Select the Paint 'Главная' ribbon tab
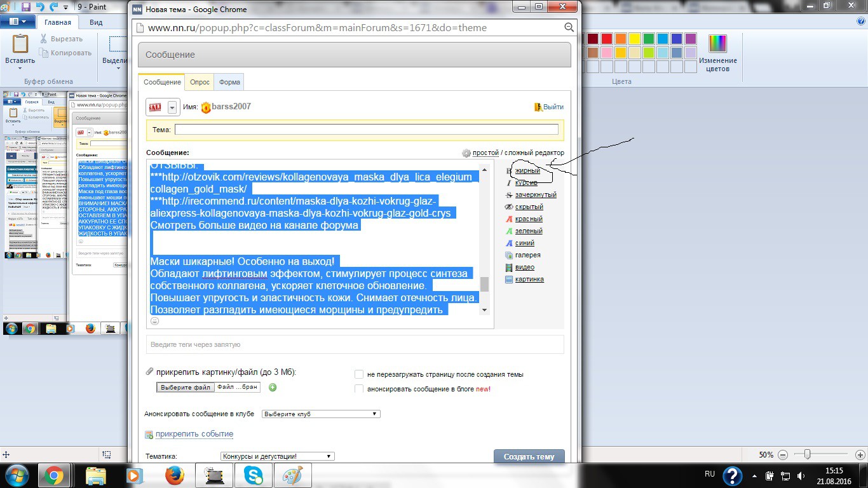Viewport: 868px width, 488px height. (x=58, y=22)
